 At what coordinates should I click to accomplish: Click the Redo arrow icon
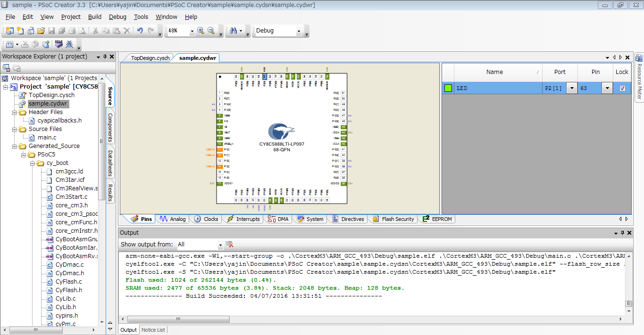click(x=151, y=31)
